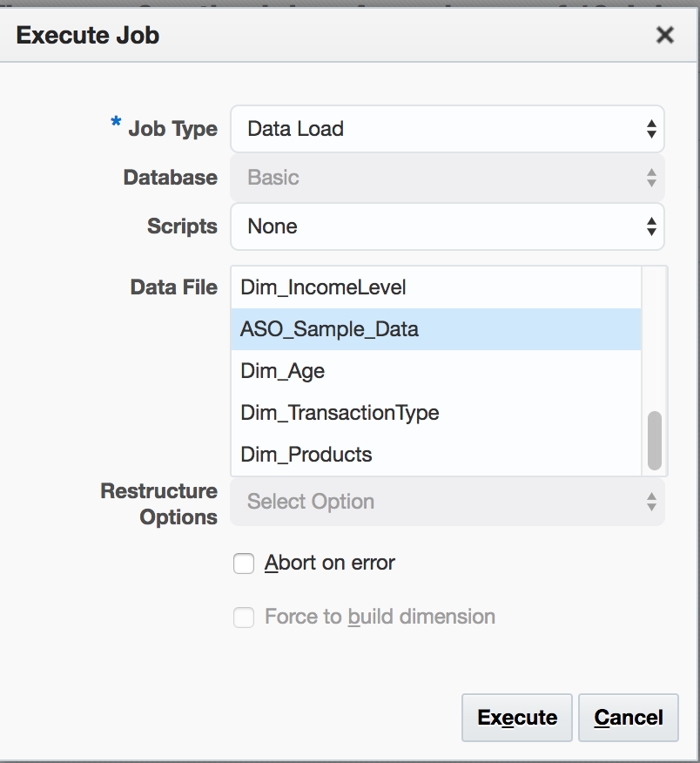
Task: Click the Execute Job dialog title
Action: point(88,36)
